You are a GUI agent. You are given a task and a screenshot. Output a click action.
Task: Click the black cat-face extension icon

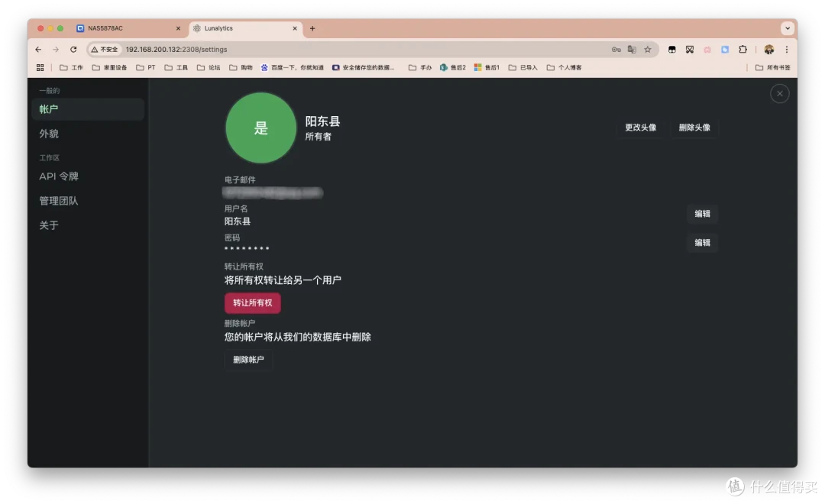pos(672,50)
